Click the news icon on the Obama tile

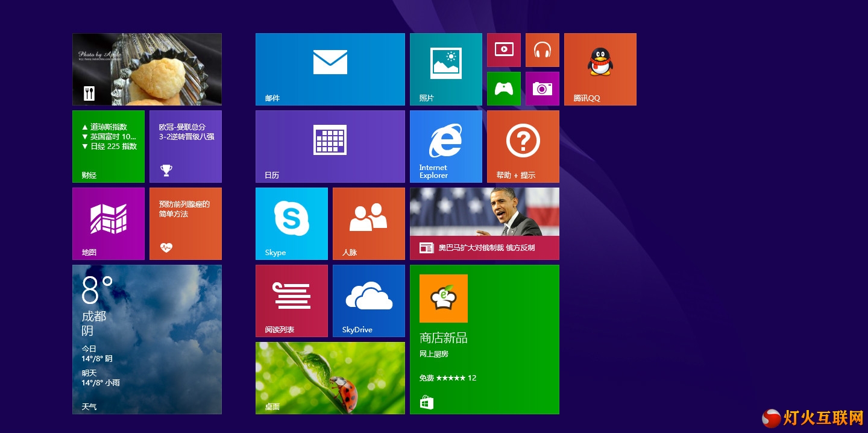[426, 248]
